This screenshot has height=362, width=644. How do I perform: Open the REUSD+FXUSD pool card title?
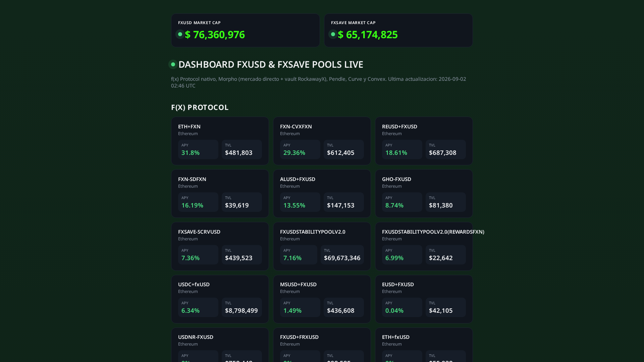tap(400, 126)
